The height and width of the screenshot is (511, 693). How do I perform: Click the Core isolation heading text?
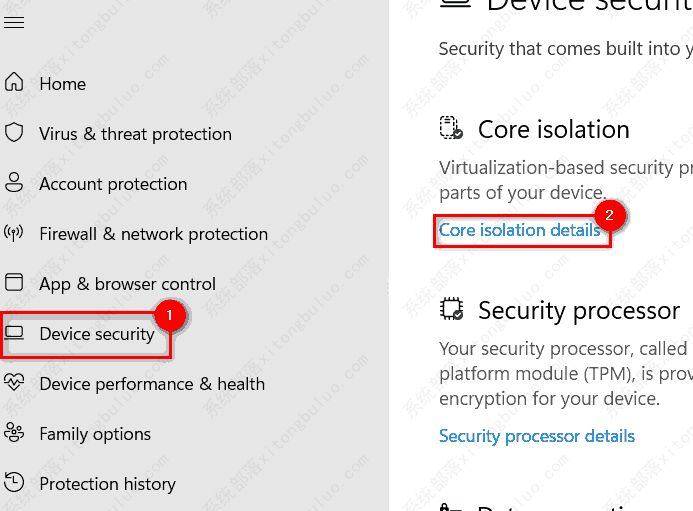553,129
